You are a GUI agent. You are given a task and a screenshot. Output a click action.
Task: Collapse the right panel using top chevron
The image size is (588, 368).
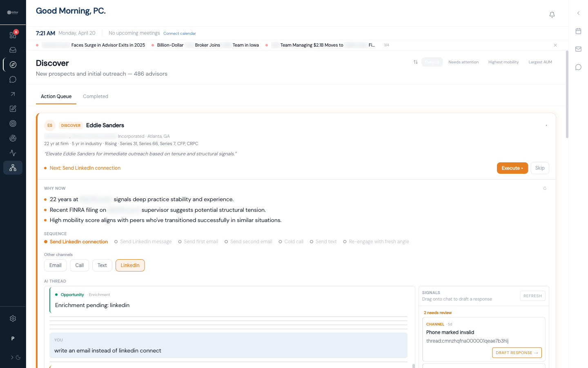[x=578, y=13]
